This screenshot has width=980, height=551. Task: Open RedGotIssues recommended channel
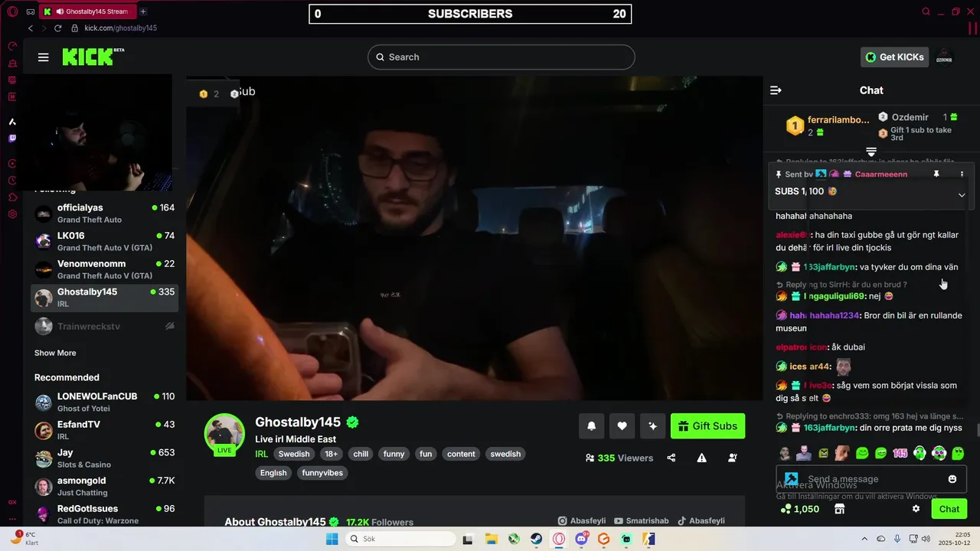coord(105,514)
